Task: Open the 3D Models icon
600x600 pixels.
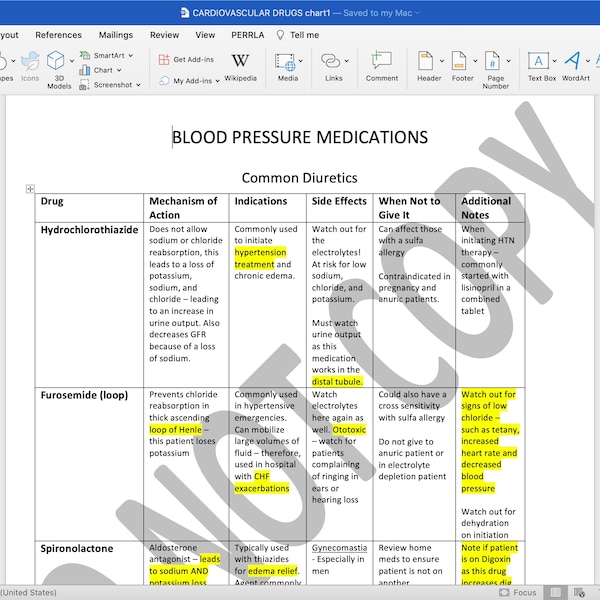Action: (55, 61)
